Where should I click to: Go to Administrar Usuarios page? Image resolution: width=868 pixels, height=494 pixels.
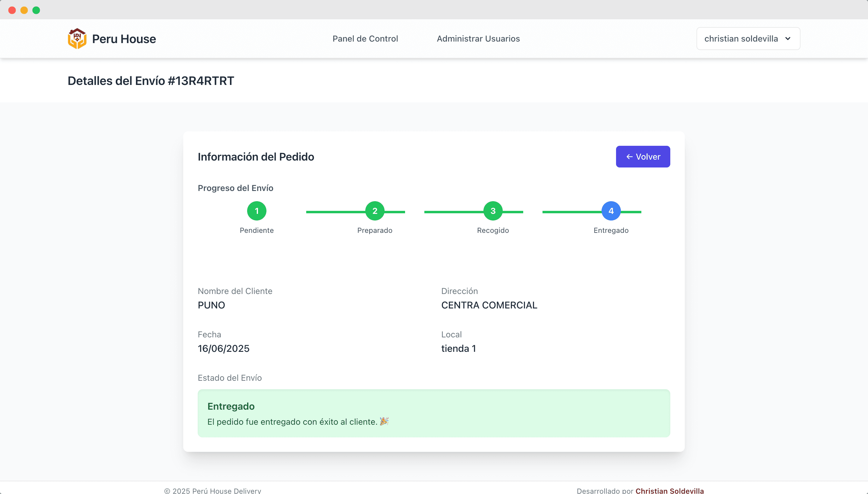(x=478, y=39)
